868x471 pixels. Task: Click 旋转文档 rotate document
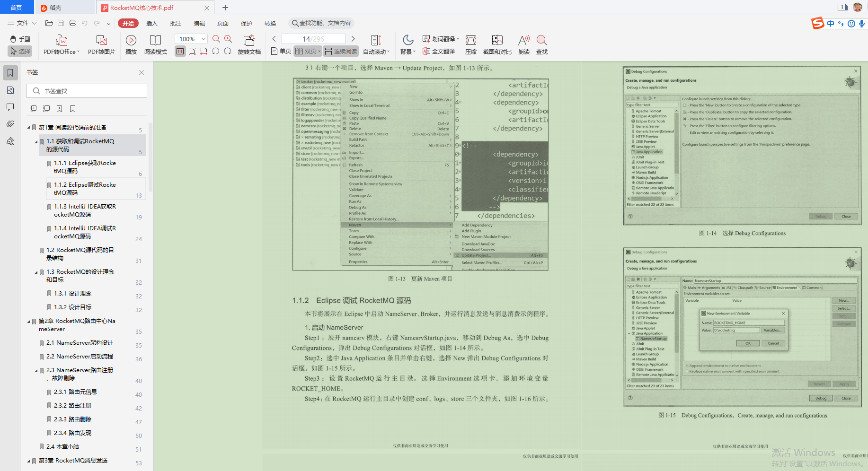249,45
